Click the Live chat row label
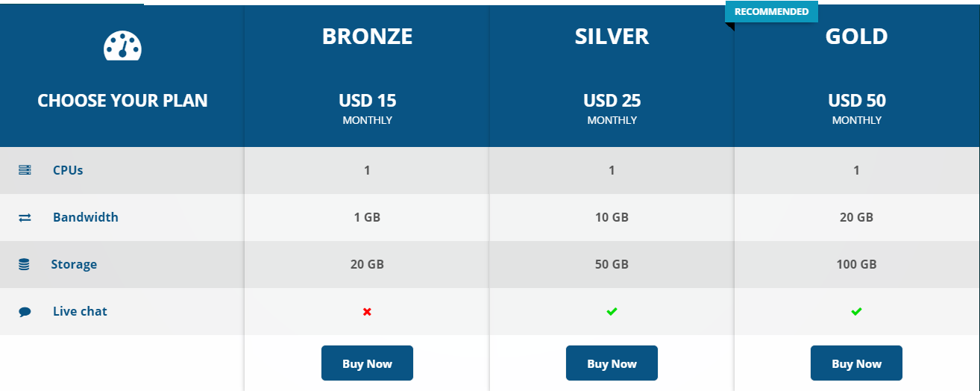980x391 pixels. point(80,311)
